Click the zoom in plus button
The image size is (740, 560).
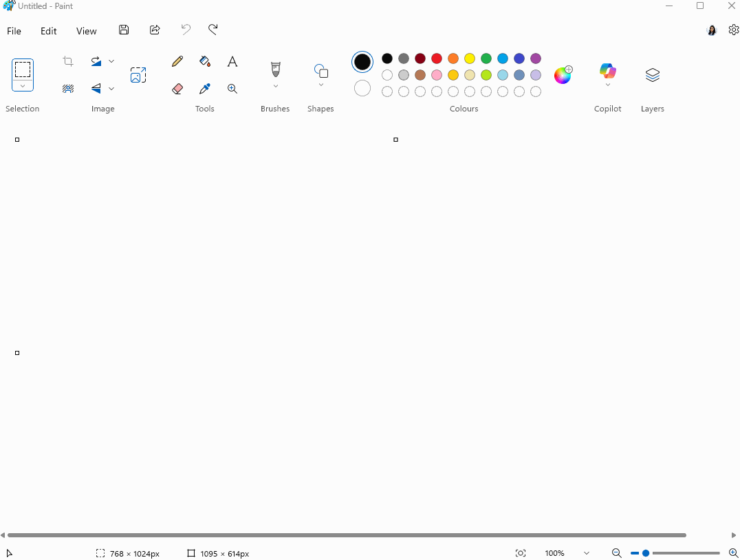coord(733,553)
